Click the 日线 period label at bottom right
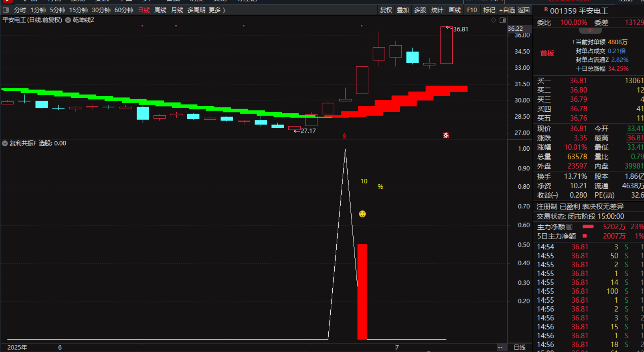Viewport: 644px width, 352px height. pyautogui.click(x=520, y=347)
